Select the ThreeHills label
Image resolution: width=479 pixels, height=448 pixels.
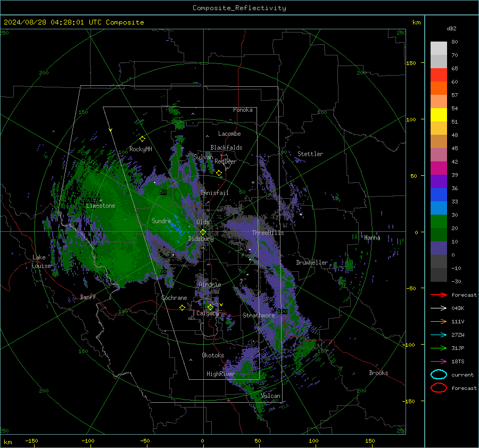(x=268, y=233)
